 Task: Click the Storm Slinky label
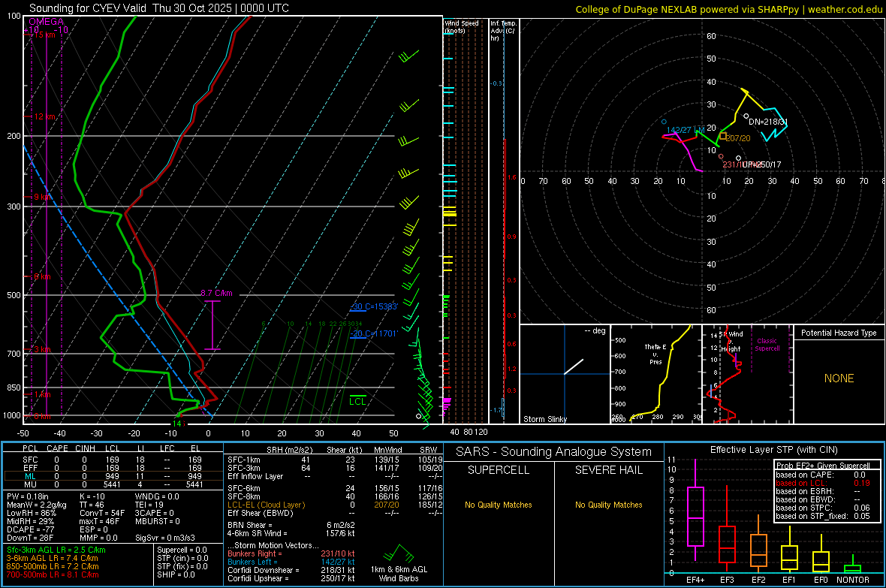[545, 419]
